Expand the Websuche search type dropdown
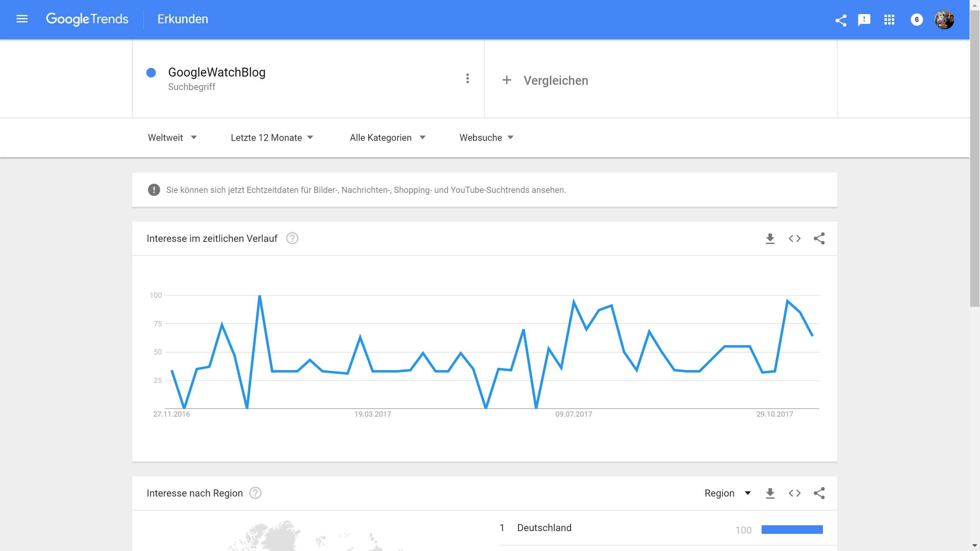This screenshot has height=551, width=980. pos(486,138)
